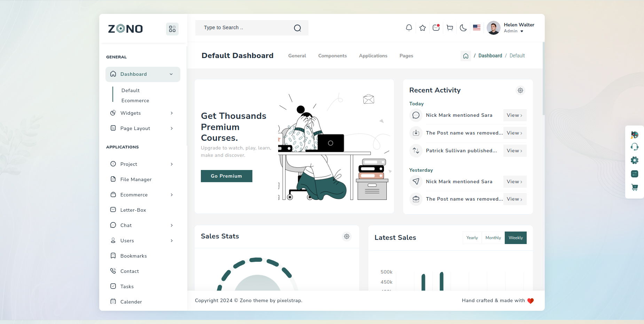Switch Latest Sales to Monthly
Image resolution: width=644 pixels, height=324 pixels.
493,238
